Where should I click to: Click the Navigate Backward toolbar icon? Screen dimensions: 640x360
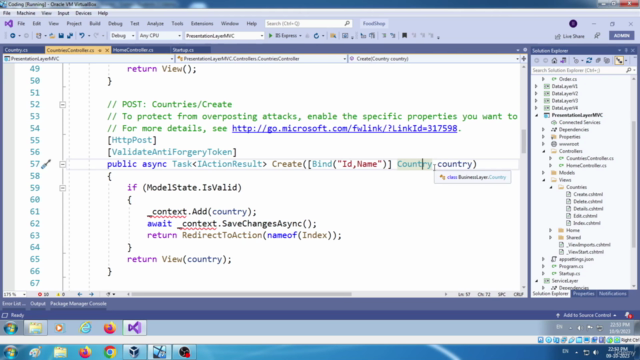click(x=13, y=36)
